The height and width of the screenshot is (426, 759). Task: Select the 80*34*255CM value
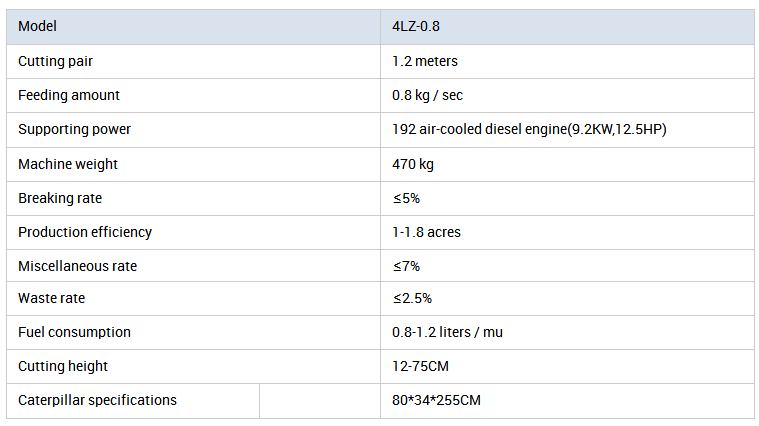[x=436, y=401]
